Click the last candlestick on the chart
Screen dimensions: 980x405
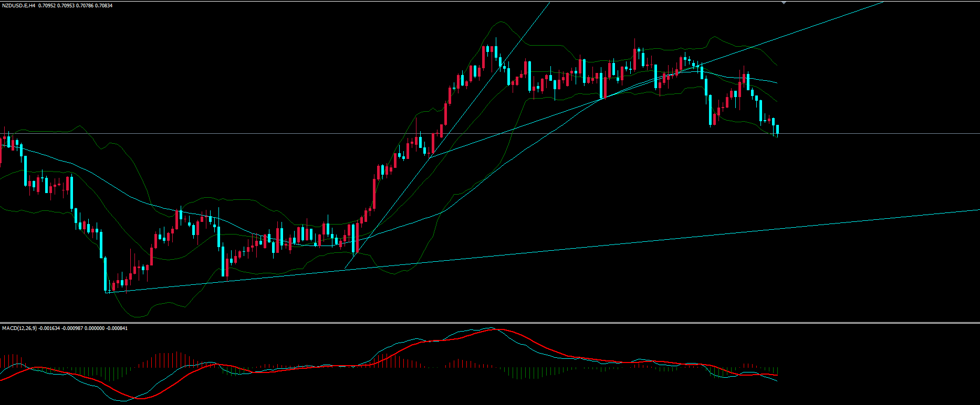[x=777, y=130]
